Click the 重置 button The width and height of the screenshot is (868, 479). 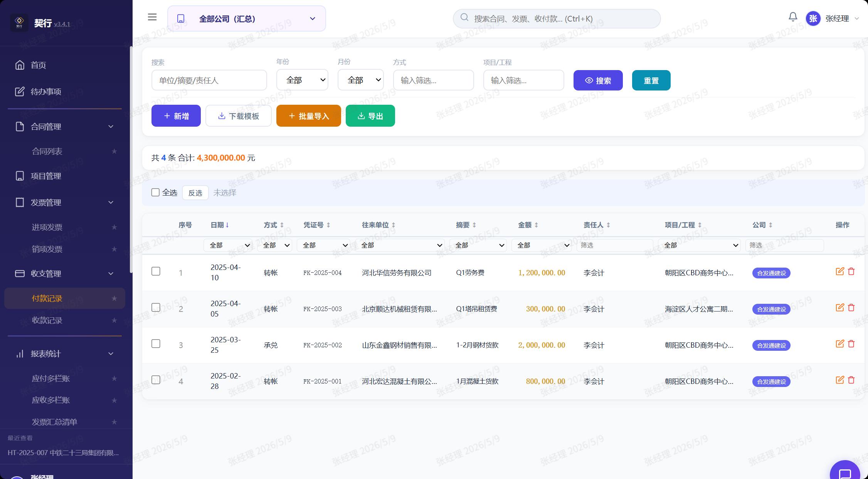651,80
